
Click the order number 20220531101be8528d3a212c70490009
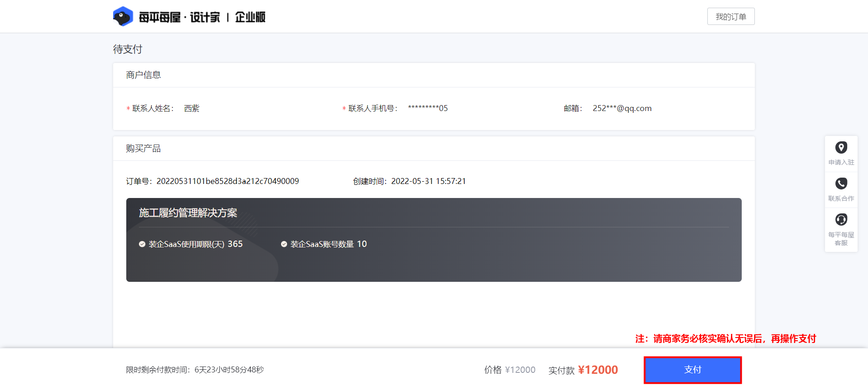coord(228,181)
